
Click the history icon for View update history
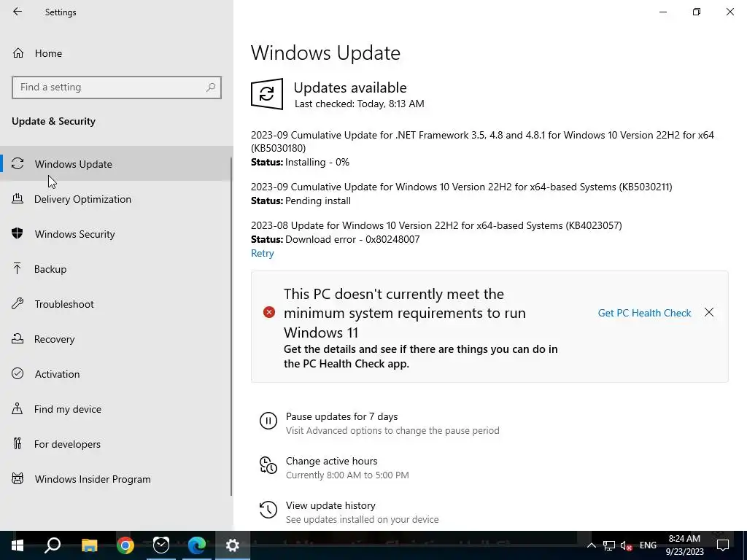click(x=268, y=510)
